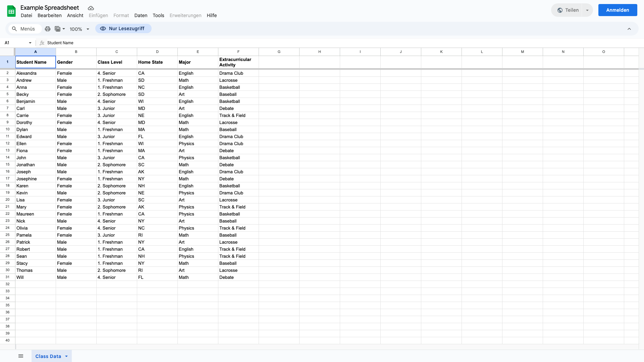
Task: Click the Google Sheets logo icon
Action: coord(11,11)
